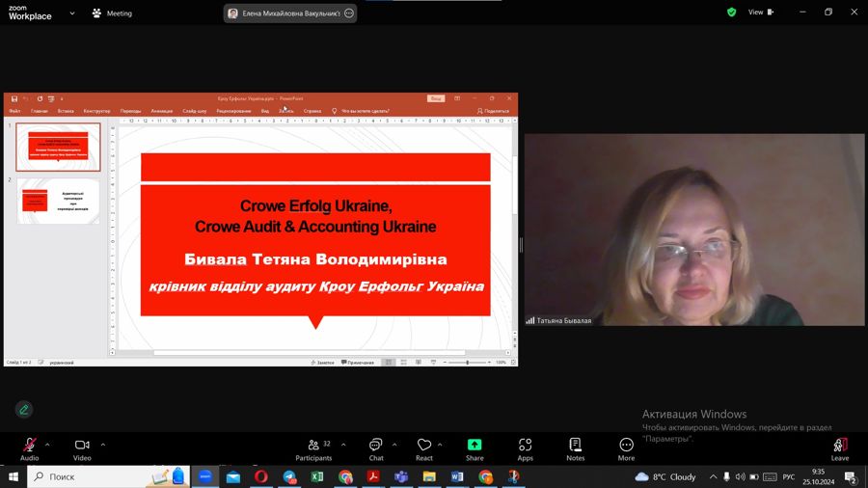
Task: Open the Notes tool
Action: 575,448
